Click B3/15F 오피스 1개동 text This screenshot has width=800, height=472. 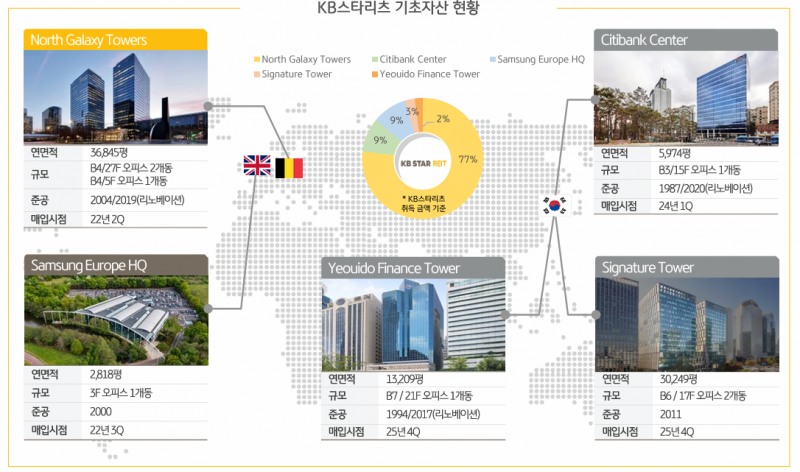699,170
